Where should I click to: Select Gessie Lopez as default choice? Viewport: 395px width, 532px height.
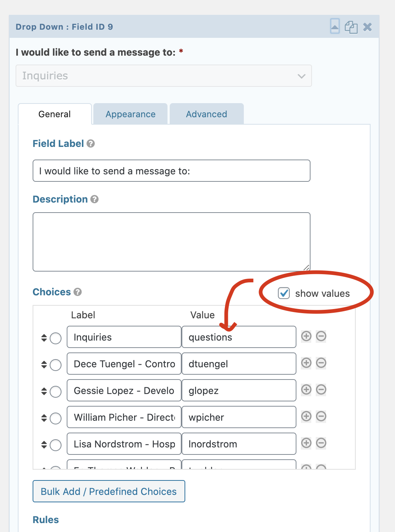point(56,392)
